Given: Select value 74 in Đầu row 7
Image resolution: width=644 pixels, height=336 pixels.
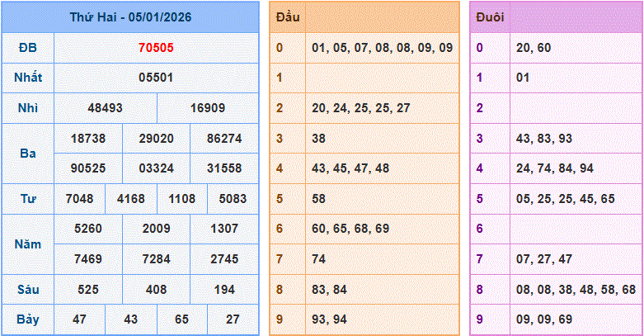Looking at the screenshot, I should (319, 259).
